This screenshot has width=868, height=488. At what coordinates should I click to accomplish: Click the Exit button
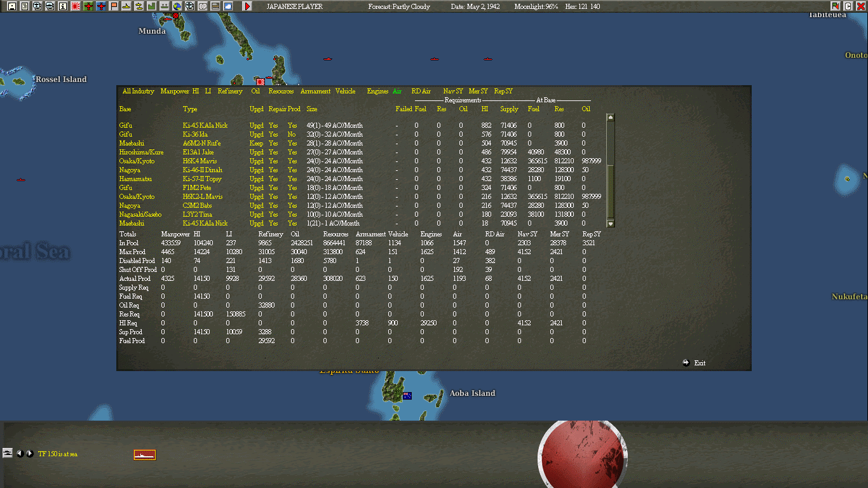698,363
